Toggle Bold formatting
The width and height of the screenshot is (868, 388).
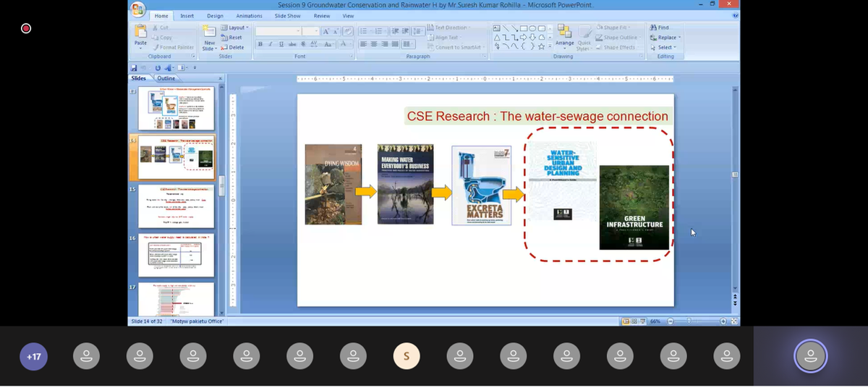(x=260, y=44)
